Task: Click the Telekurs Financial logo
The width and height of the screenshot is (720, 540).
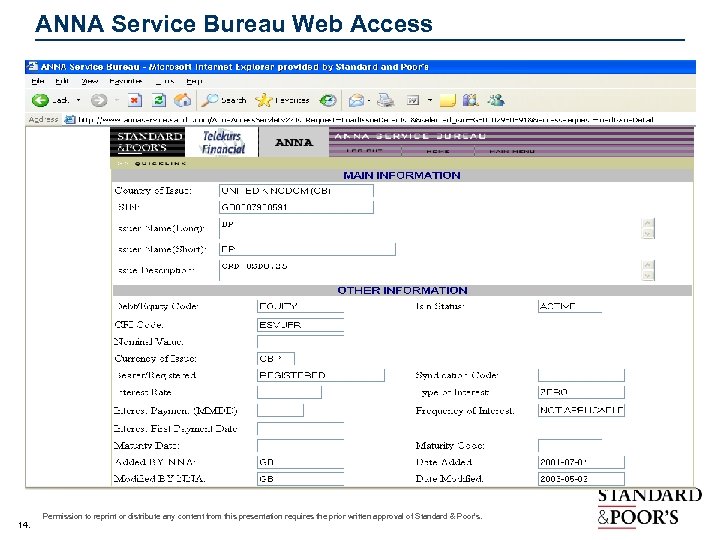Action: coord(222,142)
